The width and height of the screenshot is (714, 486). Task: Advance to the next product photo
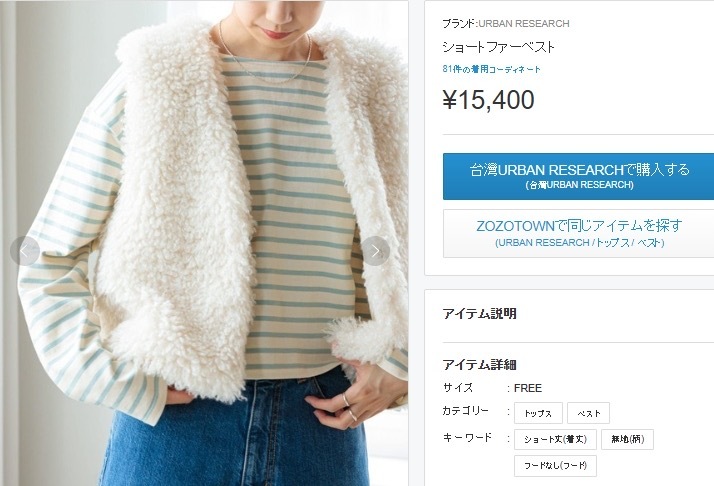375,251
